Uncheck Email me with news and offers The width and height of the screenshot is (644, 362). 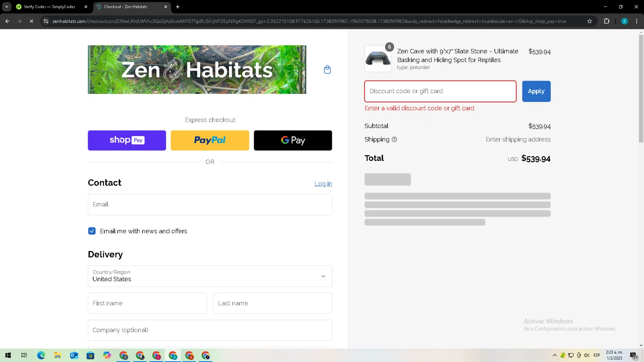tap(92, 231)
